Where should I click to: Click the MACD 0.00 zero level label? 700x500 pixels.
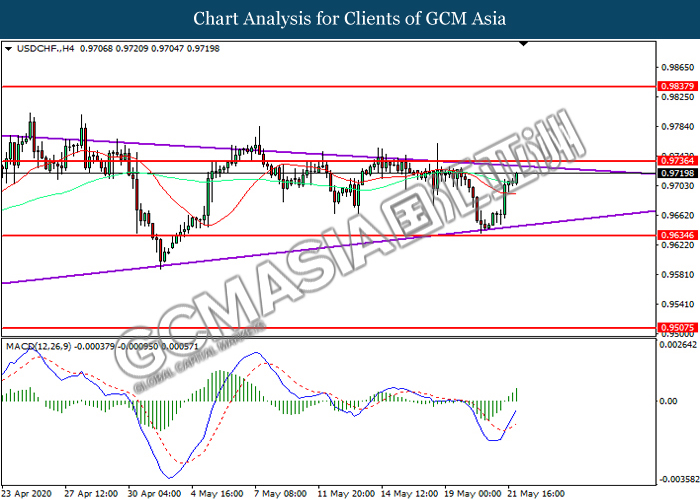point(668,401)
